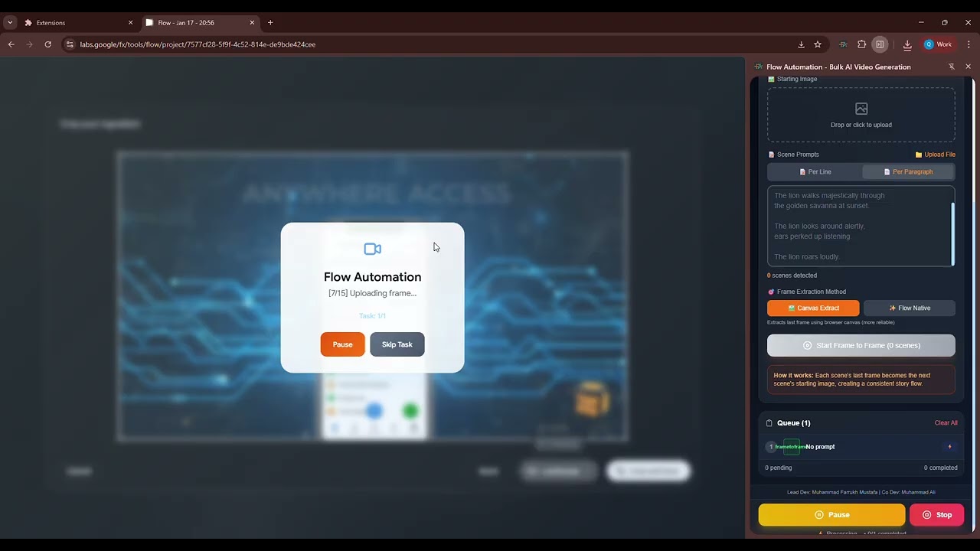Viewport: 980px width, 551px height.
Task: Click the 'Flow Automation' dialog title
Action: tap(372, 277)
